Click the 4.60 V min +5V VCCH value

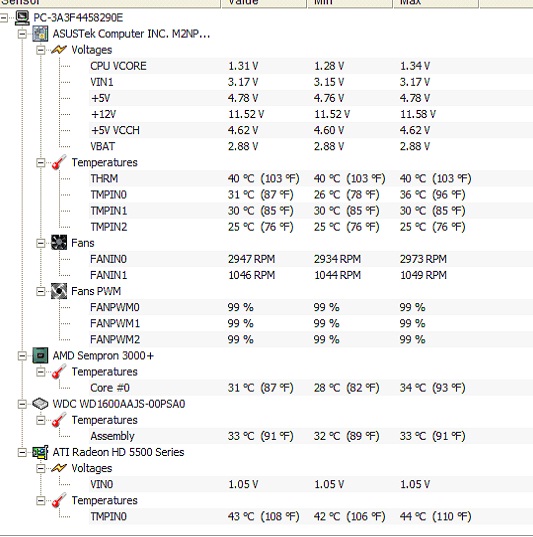(x=329, y=130)
